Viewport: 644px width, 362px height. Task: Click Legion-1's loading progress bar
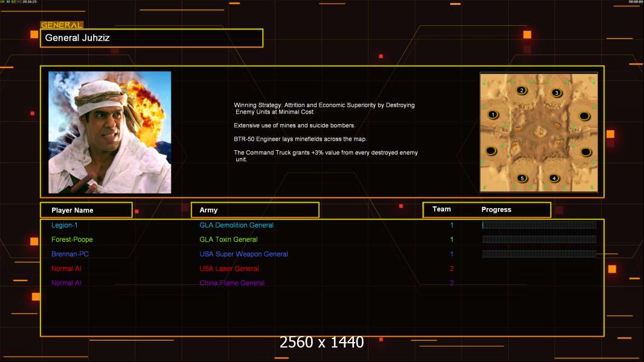click(539, 225)
